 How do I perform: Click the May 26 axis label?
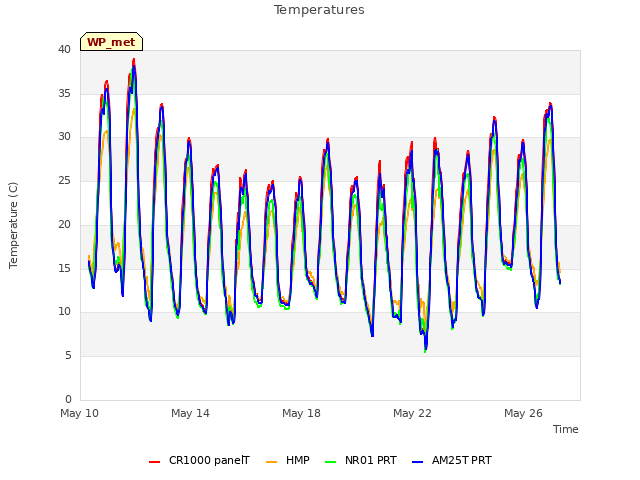524,413
